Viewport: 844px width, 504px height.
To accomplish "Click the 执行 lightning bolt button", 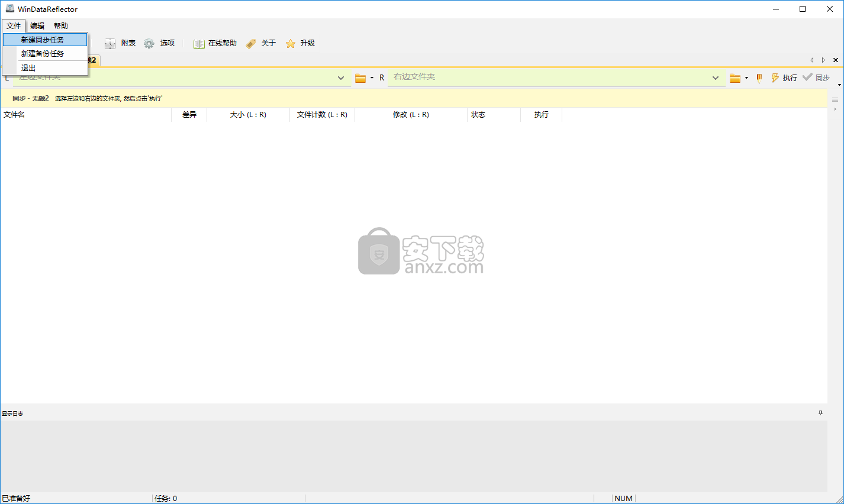I will point(784,78).
